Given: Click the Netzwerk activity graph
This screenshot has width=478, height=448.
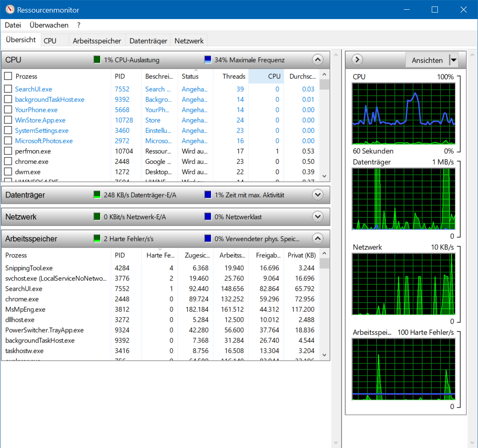Looking at the screenshot, I should coord(404,284).
